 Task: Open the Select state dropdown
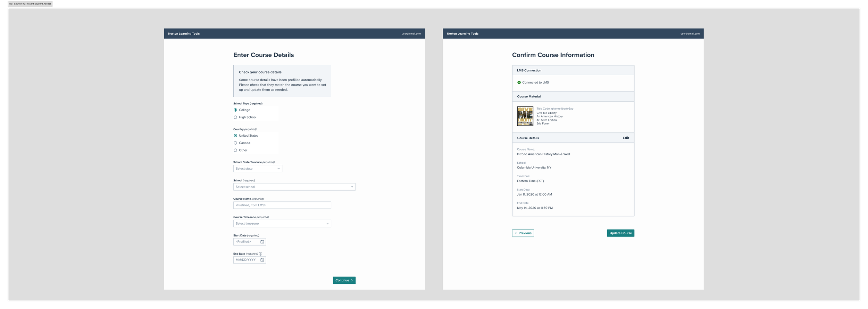tap(258, 169)
